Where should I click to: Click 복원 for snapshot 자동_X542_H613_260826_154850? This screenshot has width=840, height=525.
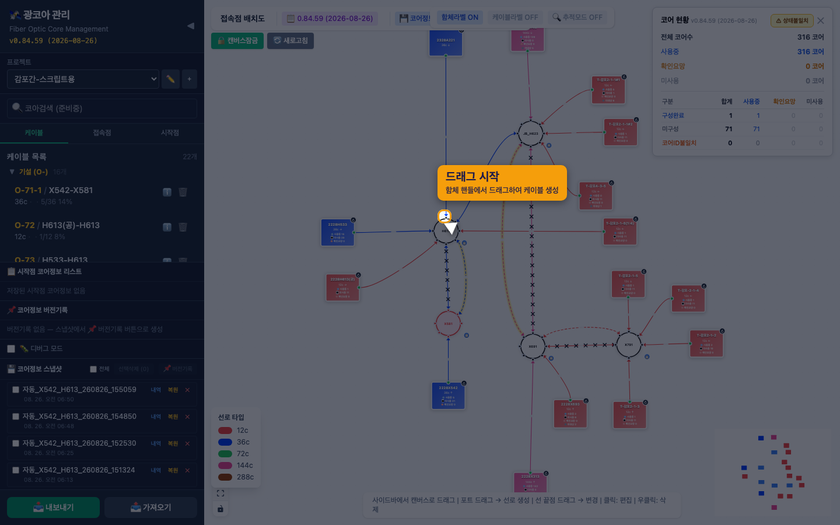pos(172,417)
